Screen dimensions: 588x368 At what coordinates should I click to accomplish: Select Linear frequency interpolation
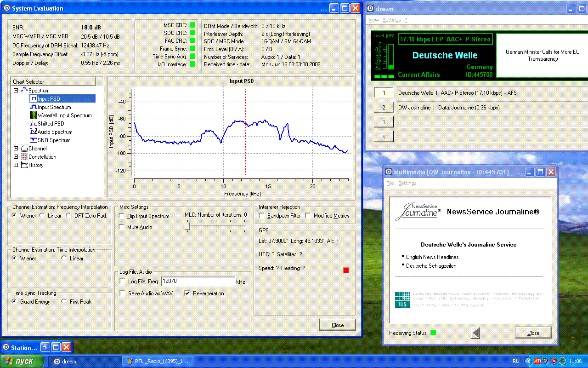pos(42,215)
